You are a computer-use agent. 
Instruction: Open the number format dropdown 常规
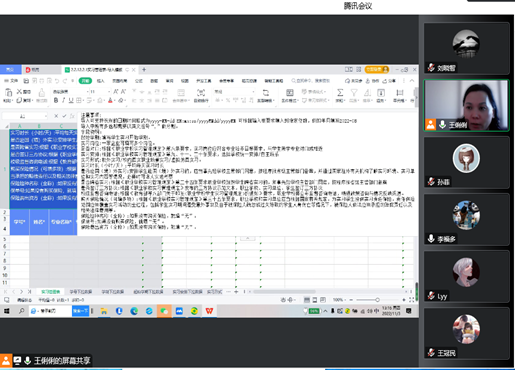coord(254,91)
